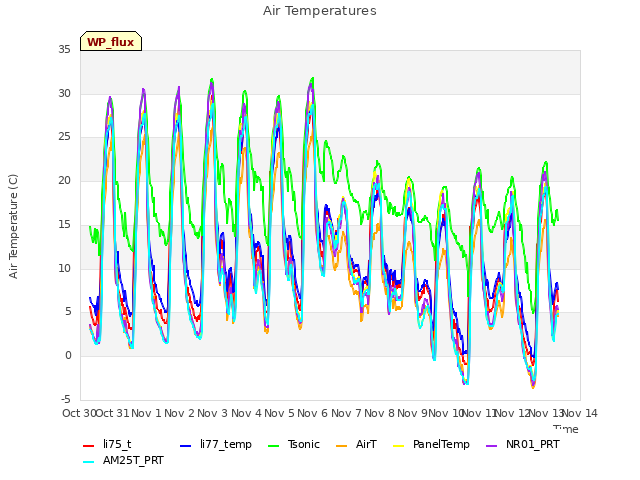The image size is (640, 480).
Task: Click the 35 y-axis tick label
Action: pyautogui.click(x=64, y=50)
